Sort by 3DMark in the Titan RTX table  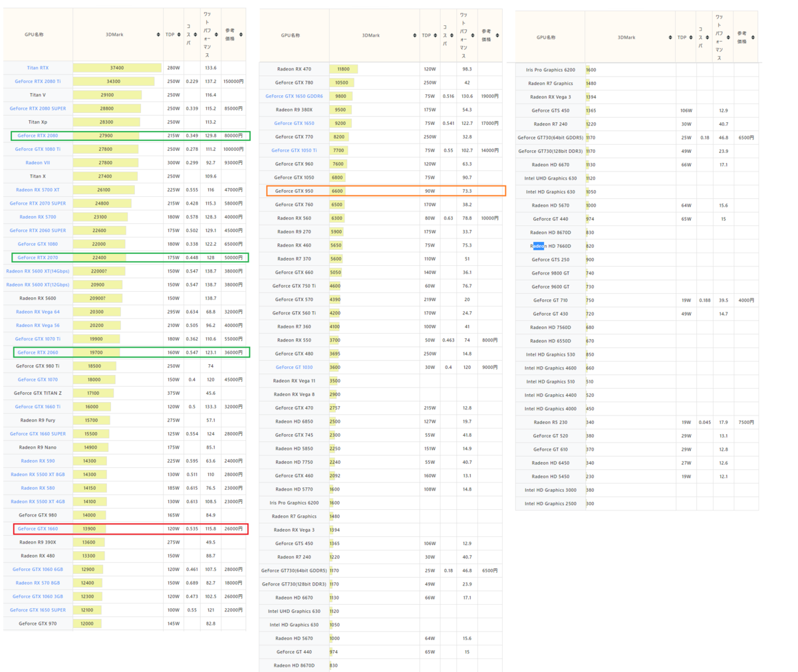pos(158,35)
